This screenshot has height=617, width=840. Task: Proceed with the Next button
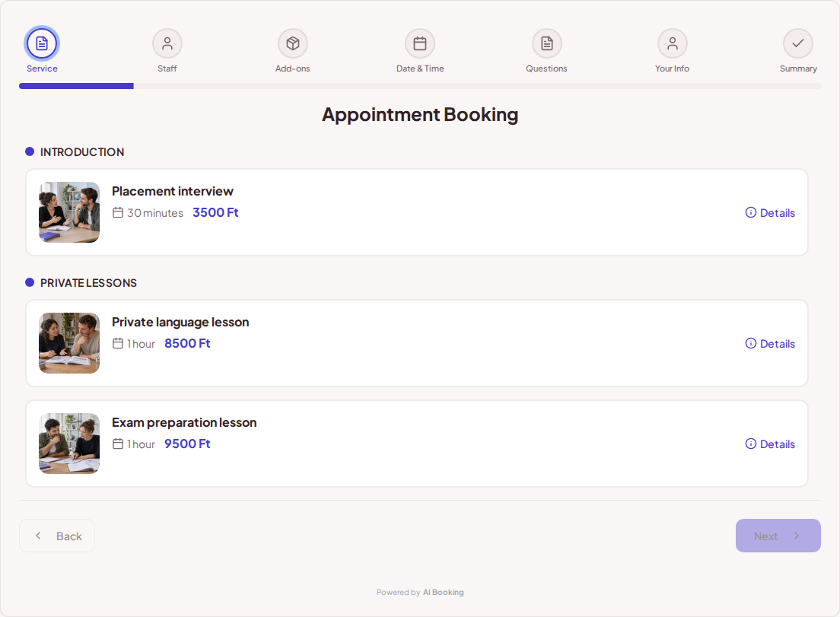tap(778, 536)
